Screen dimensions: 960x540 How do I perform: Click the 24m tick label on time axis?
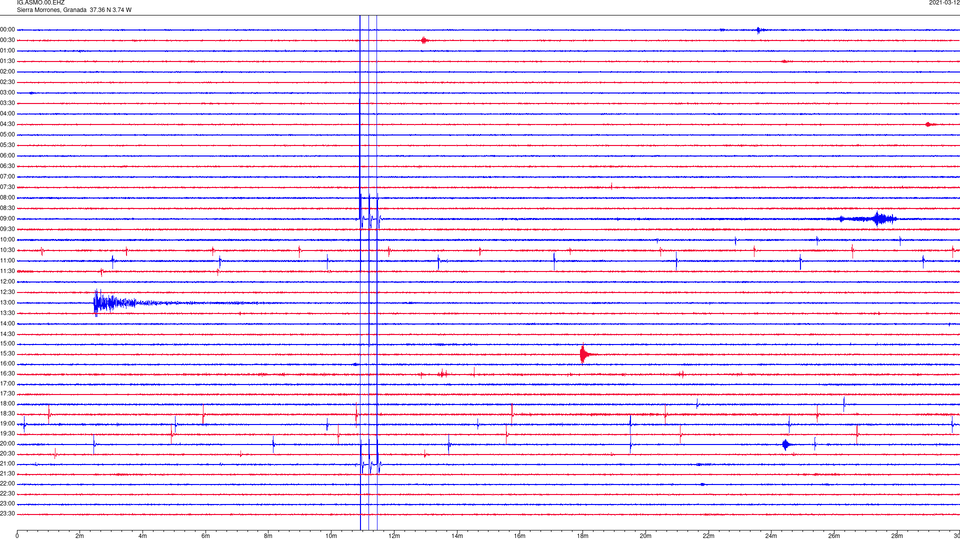tap(771, 536)
